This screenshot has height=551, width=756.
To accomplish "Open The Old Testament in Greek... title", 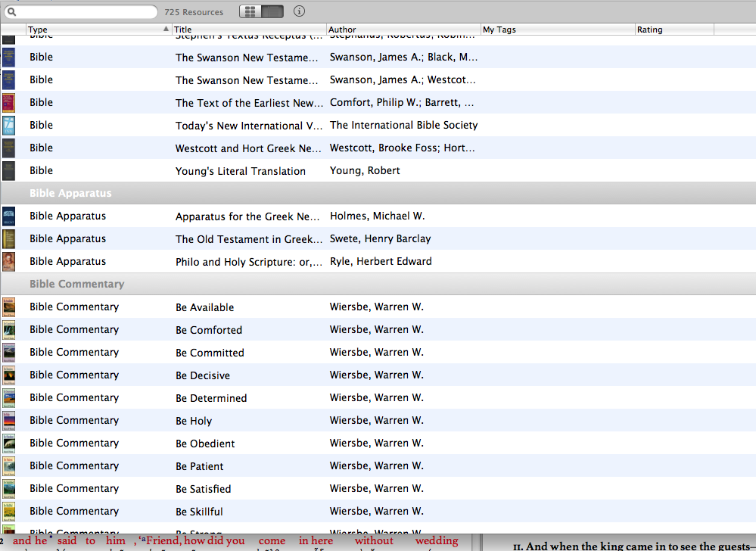I will tap(249, 239).
